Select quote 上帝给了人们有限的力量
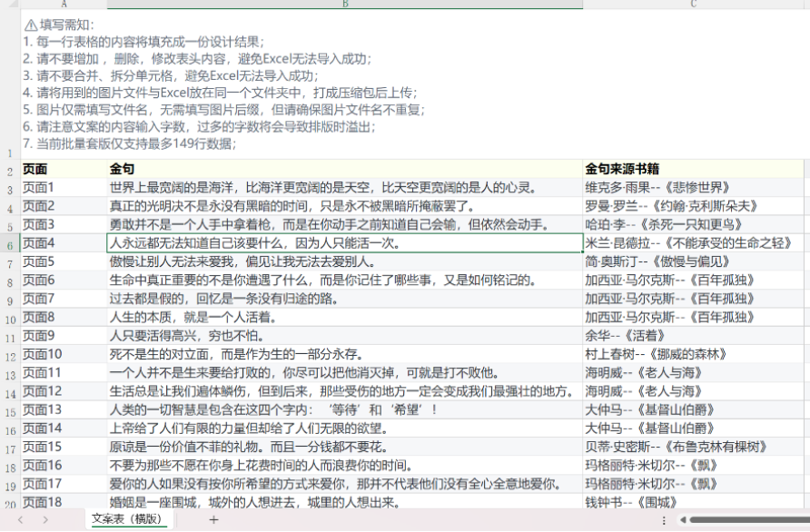 pyautogui.click(x=345, y=429)
